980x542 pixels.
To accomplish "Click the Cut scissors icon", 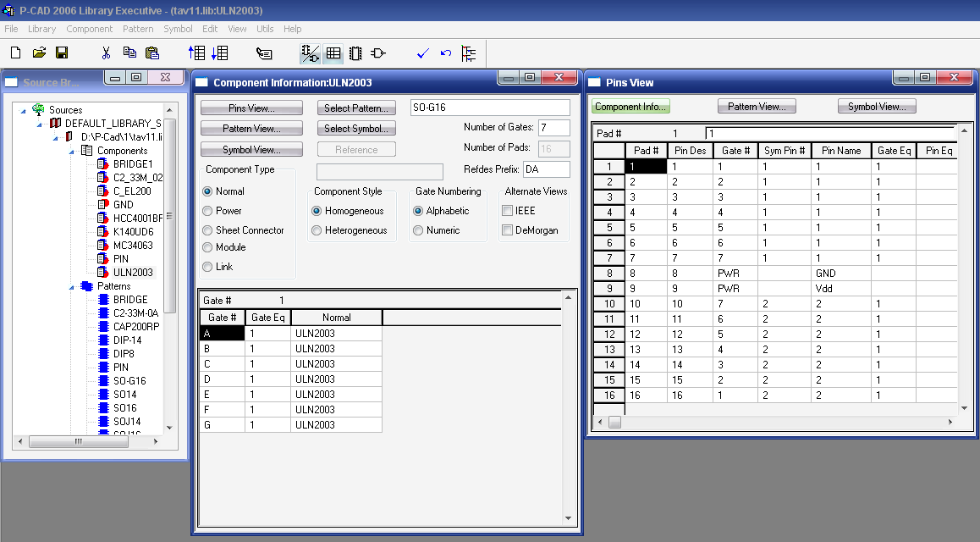I will click(x=107, y=53).
